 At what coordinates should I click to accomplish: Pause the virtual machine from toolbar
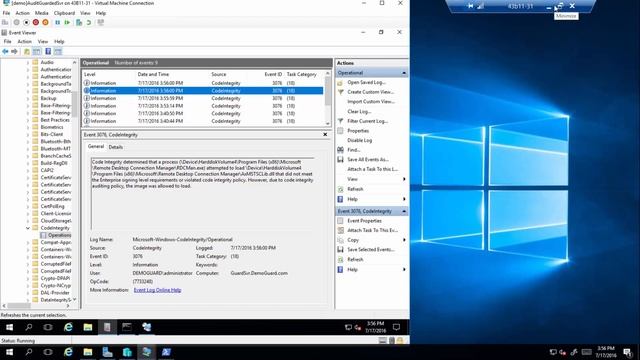[x=58, y=22]
